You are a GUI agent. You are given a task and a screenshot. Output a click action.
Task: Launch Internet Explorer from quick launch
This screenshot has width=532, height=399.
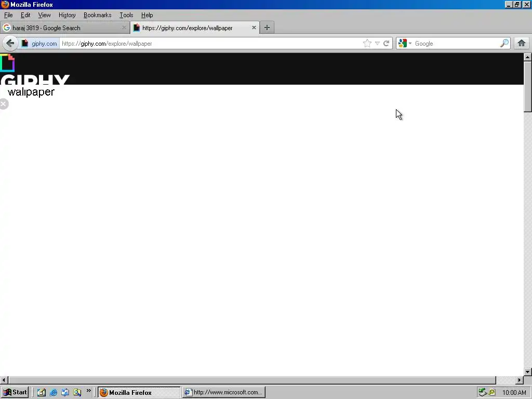tap(54, 393)
